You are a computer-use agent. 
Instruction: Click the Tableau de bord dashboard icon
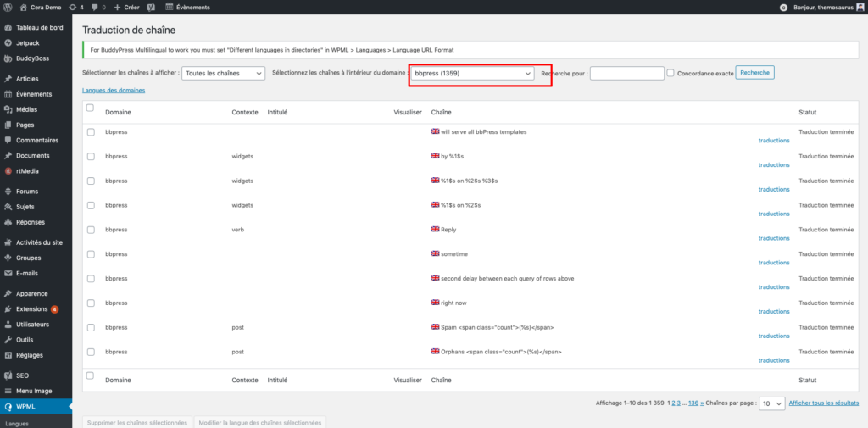tap(8, 28)
